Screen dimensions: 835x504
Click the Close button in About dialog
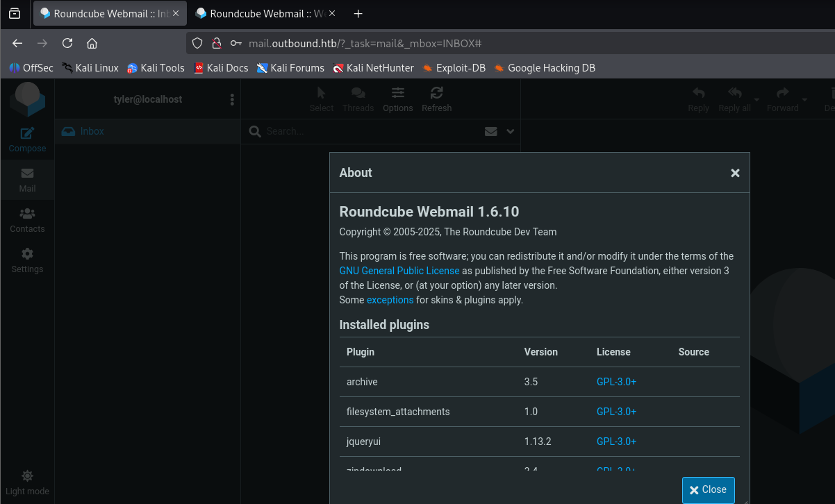[709, 490]
